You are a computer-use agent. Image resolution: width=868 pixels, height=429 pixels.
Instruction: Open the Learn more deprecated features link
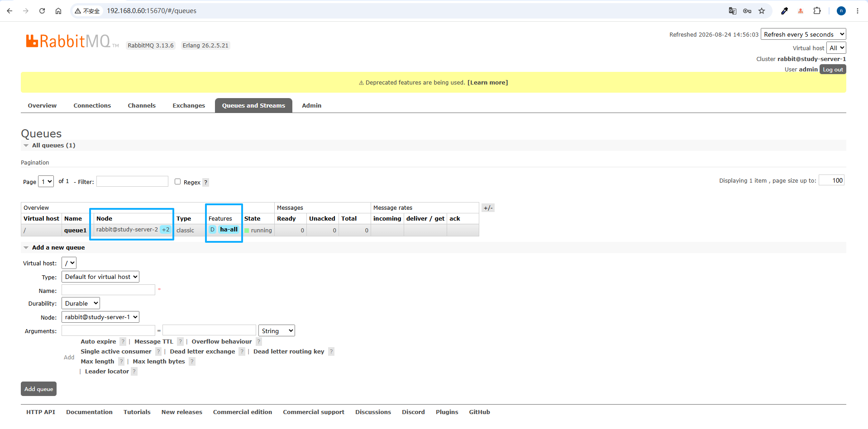click(488, 83)
